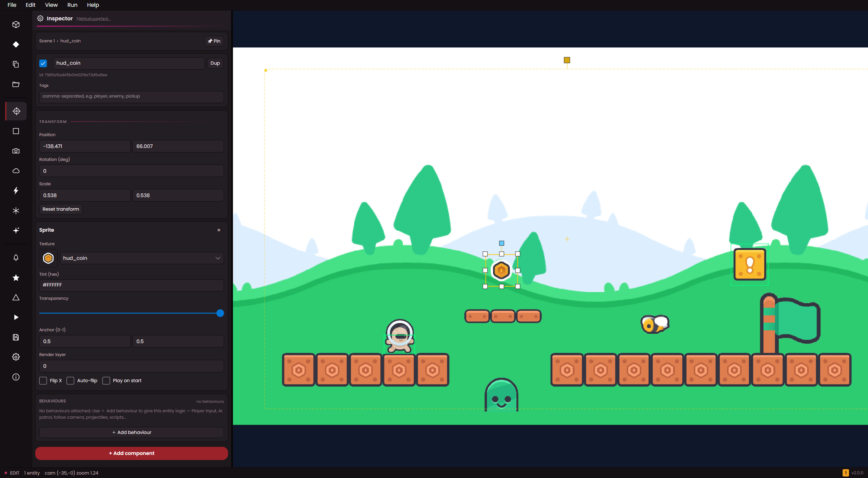Click the Rotation (deg) field
Viewport: 868px width, 478px height.
pyautogui.click(x=132, y=171)
